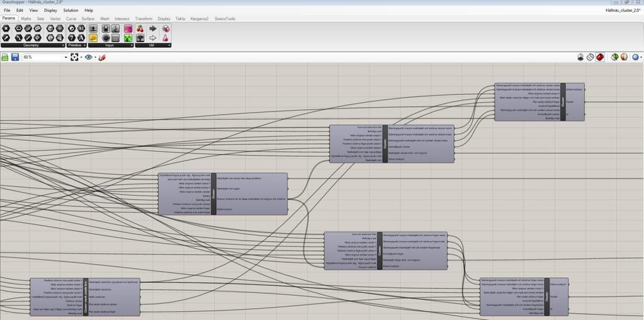Open the green folder Open File icon
This screenshot has width=644, height=320.
(5, 57)
